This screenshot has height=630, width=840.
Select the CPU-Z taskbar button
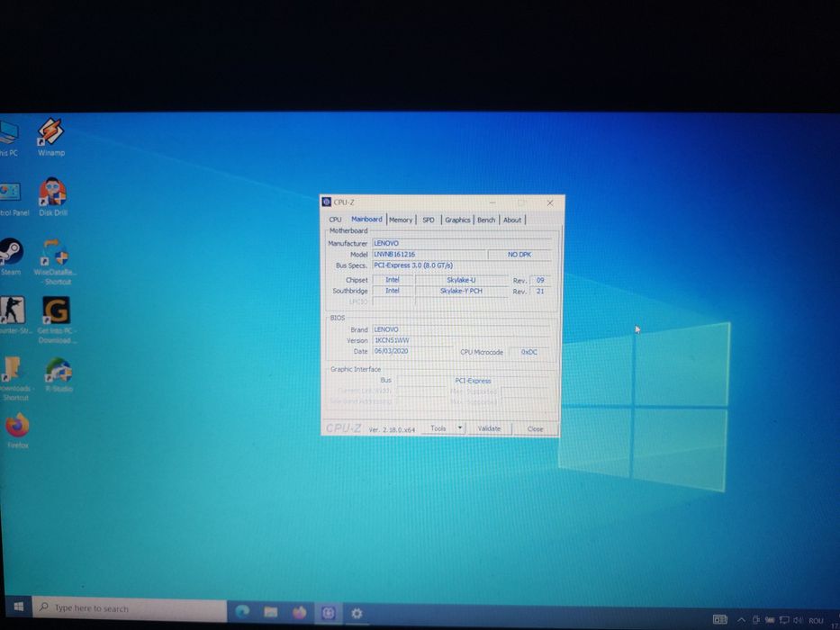(328, 613)
